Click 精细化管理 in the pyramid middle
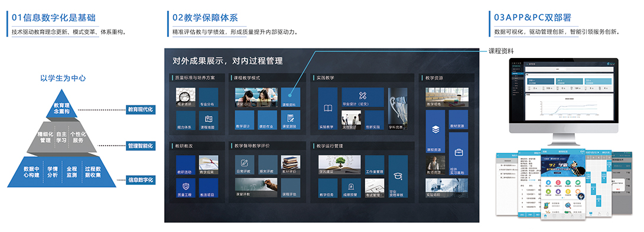 45,137
